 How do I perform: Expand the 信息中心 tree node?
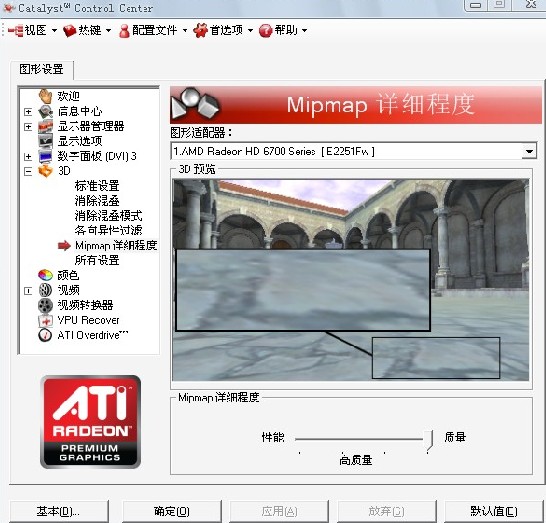(x=28, y=112)
